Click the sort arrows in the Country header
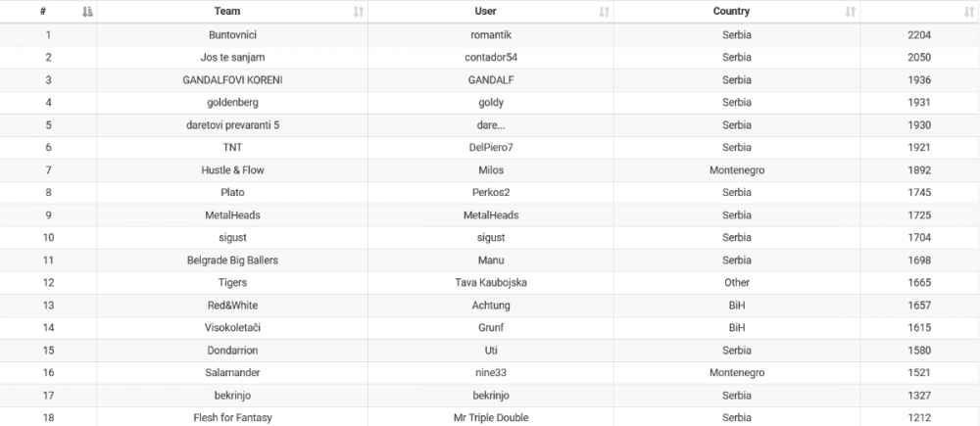The width and height of the screenshot is (980, 426). [851, 12]
